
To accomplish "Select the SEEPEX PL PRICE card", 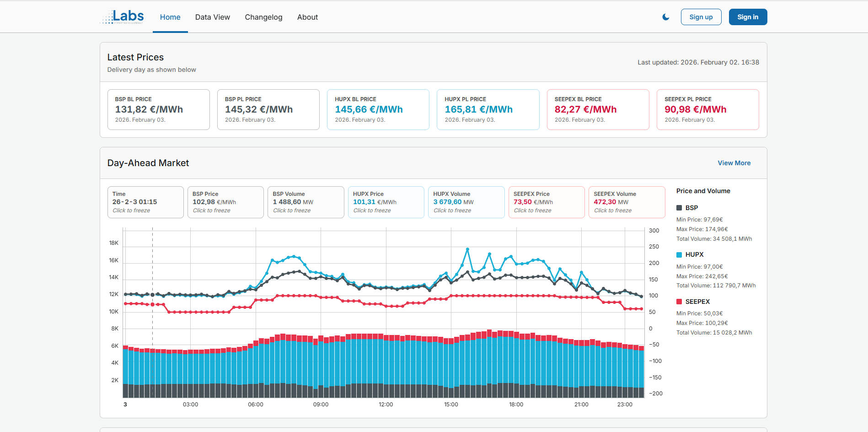I will click(707, 109).
